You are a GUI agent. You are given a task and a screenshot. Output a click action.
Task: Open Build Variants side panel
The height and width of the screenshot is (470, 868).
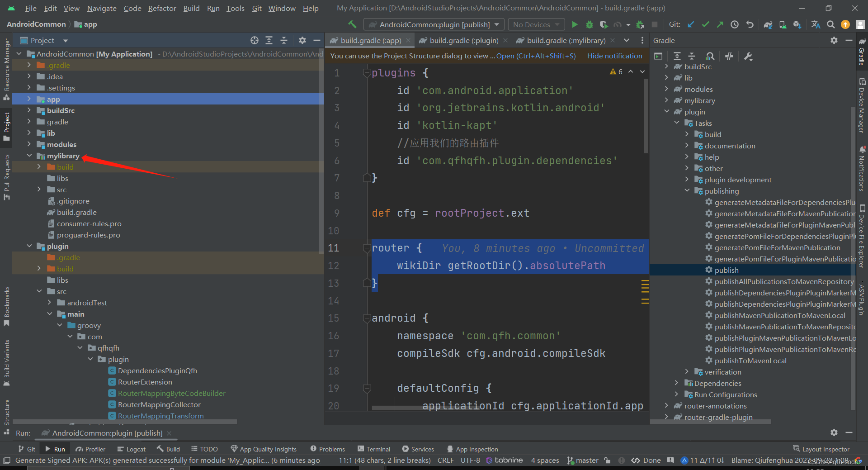click(6, 363)
